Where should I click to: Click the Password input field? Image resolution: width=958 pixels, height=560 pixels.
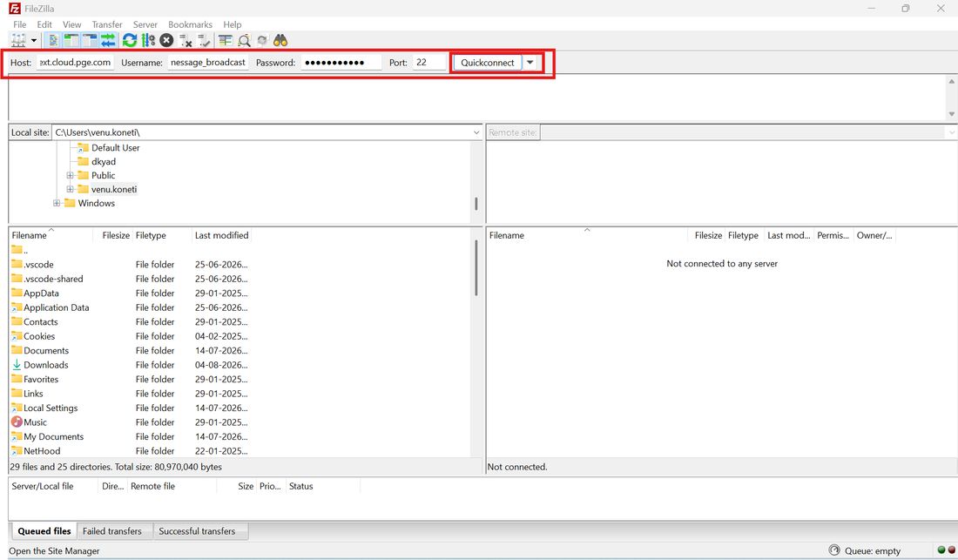pyautogui.click(x=341, y=63)
